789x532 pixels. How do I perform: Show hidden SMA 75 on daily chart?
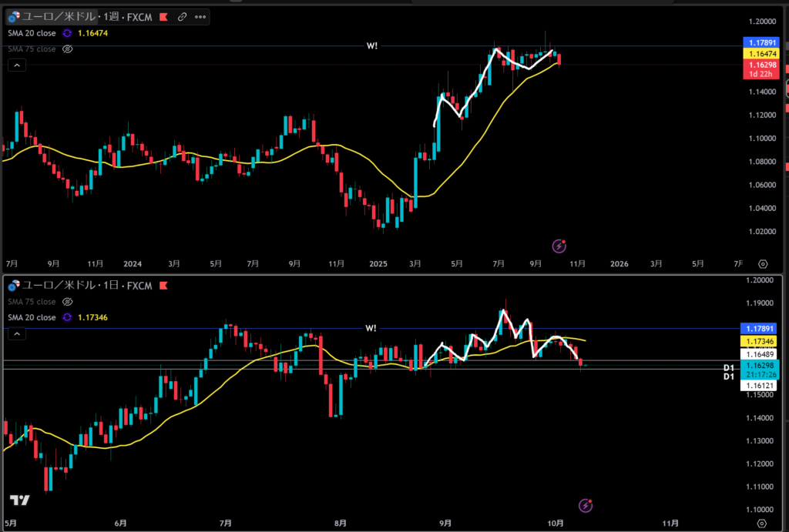pyautogui.click(x=67, y=302)
